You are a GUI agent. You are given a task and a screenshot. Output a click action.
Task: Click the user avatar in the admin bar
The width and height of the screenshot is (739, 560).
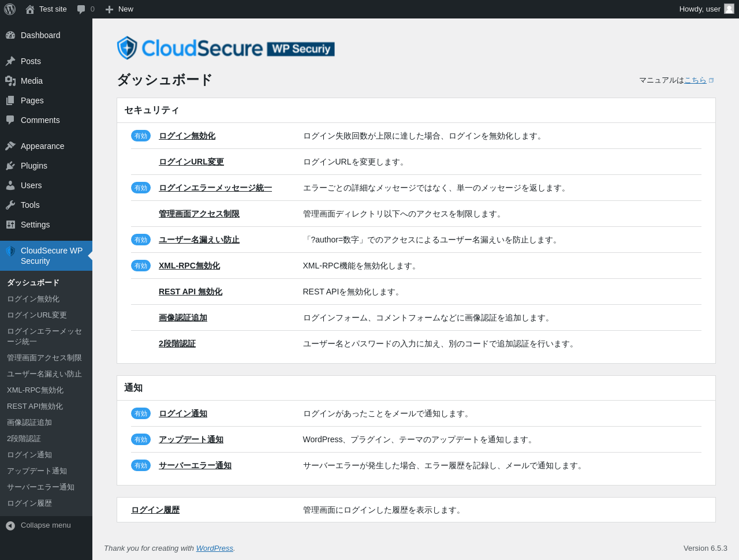click(729, 9)
